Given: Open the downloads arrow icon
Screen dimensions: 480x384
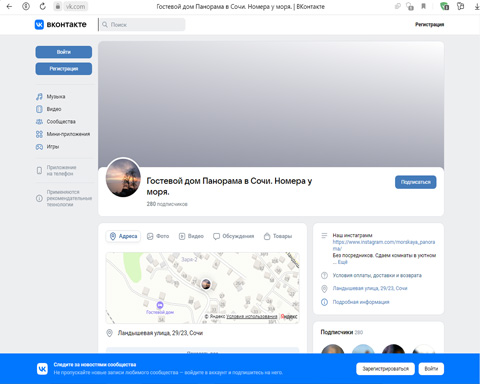Looking at the screenshot, I should click(477, 6).
